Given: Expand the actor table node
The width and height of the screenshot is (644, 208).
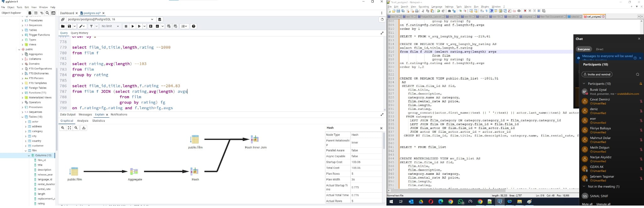Looking at the screenshot, I should point(26,122).
